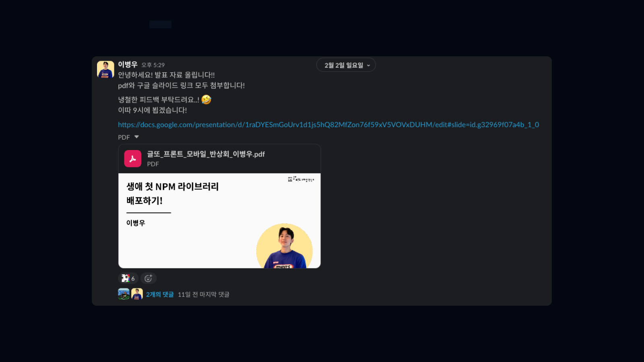644x362 pixels.
Task: Open the 2개의 댓글 thread replies
Action: pyautogui.click(x=160, y=294)
